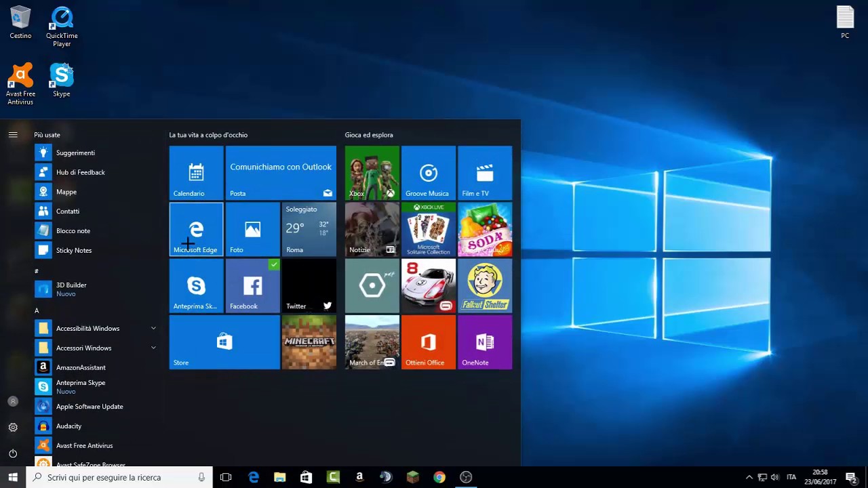Click the taskbar clock and date
The image size is (868, 488).
click(821, 477)
